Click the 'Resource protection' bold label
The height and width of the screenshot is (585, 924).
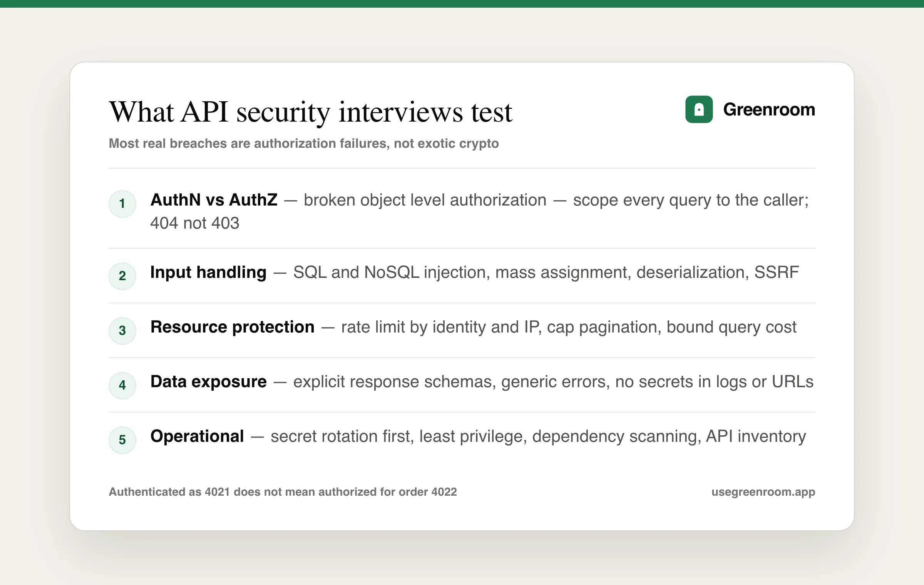pyautogui.click(x=233, y=327)
